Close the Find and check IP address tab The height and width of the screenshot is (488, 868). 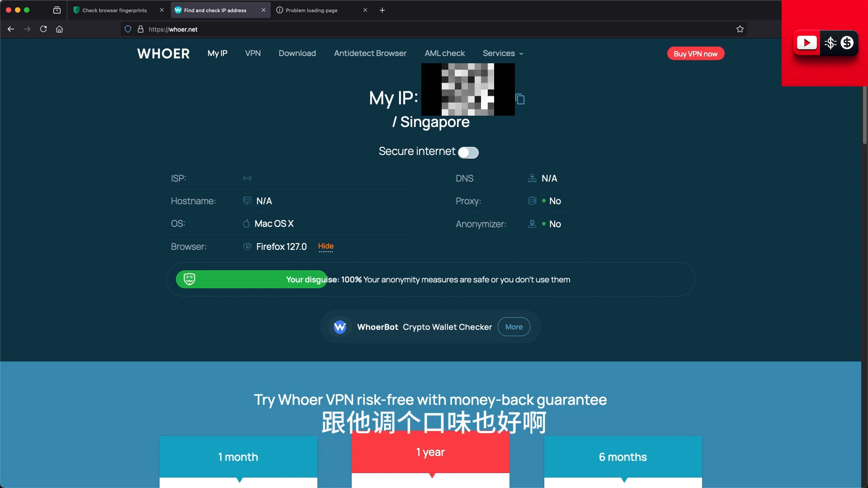click(x=264, y=10)
